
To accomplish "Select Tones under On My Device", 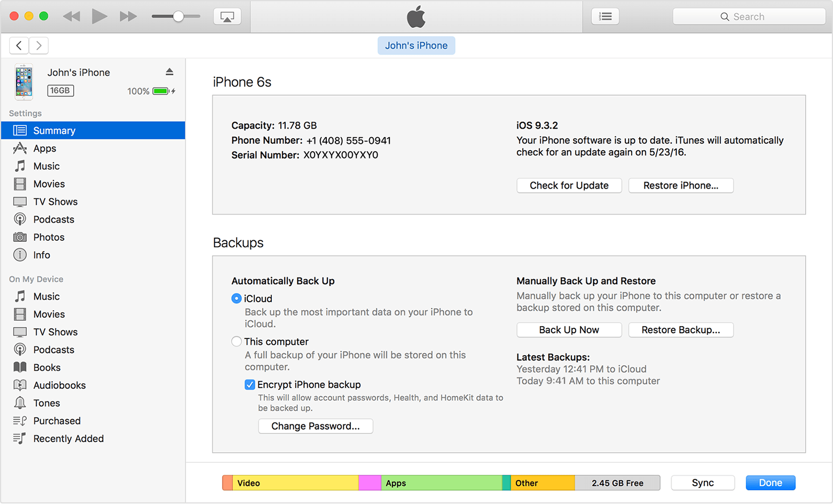I will [46, 403].
